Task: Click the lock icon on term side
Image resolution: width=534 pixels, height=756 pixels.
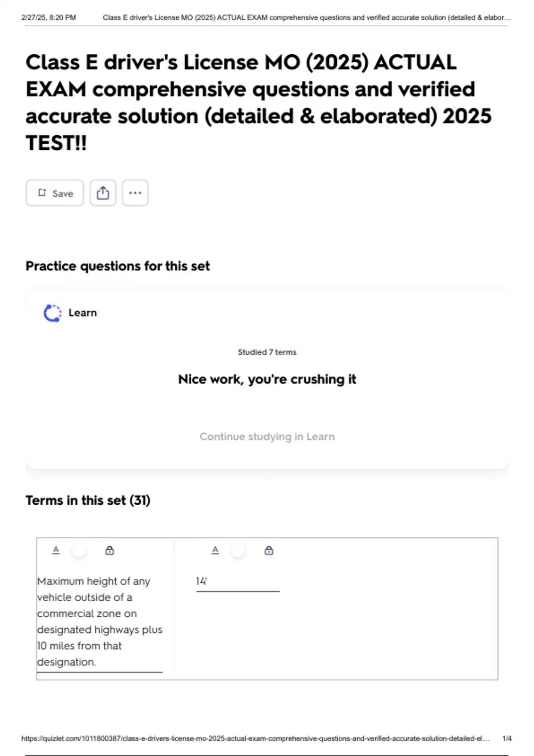Action: (x=109, y=551)
